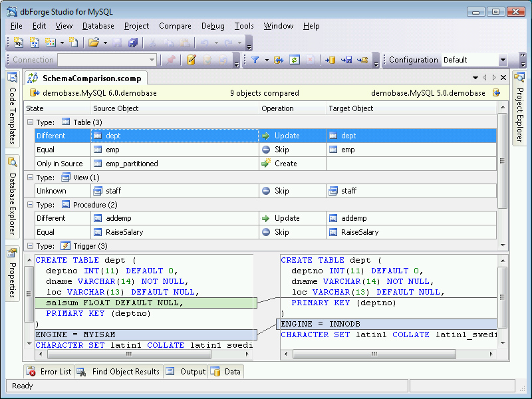This screenshot has height=399, width=532.
Task: Click the execute script scroll icon
Action: (x=362, y=60)
